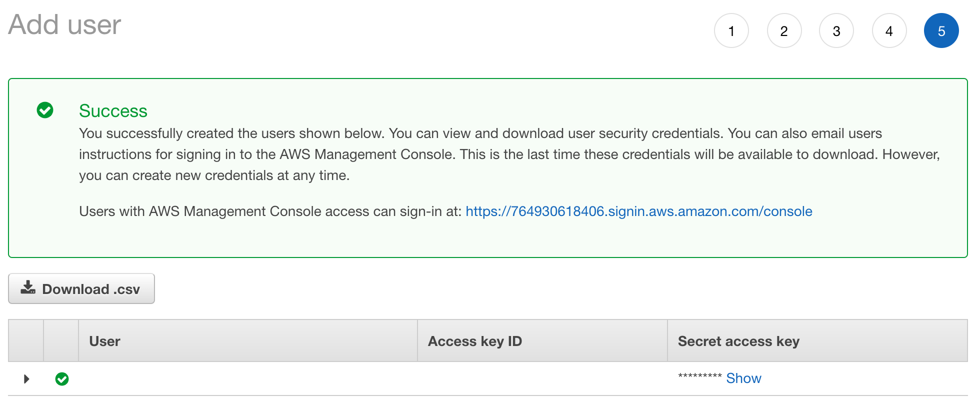Screen dimensions: 980x407
Task: Click the Access key ID column header
Action: coord(474,341)
